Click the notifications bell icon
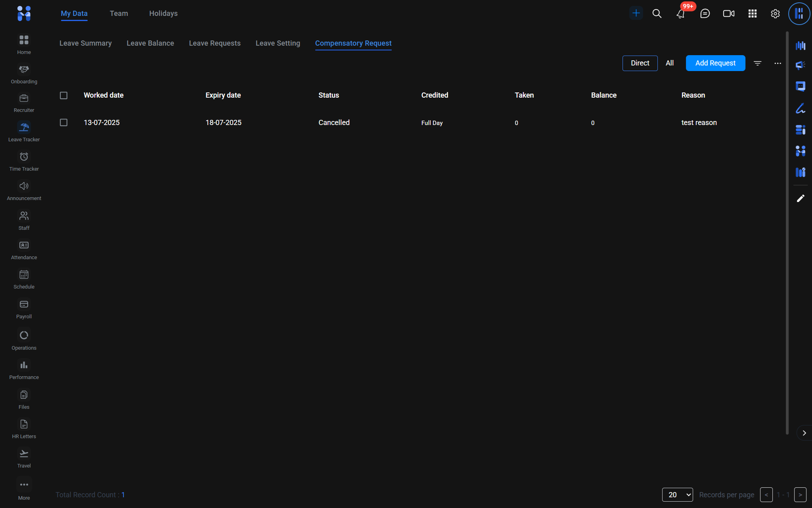 (x=680, y=14)
